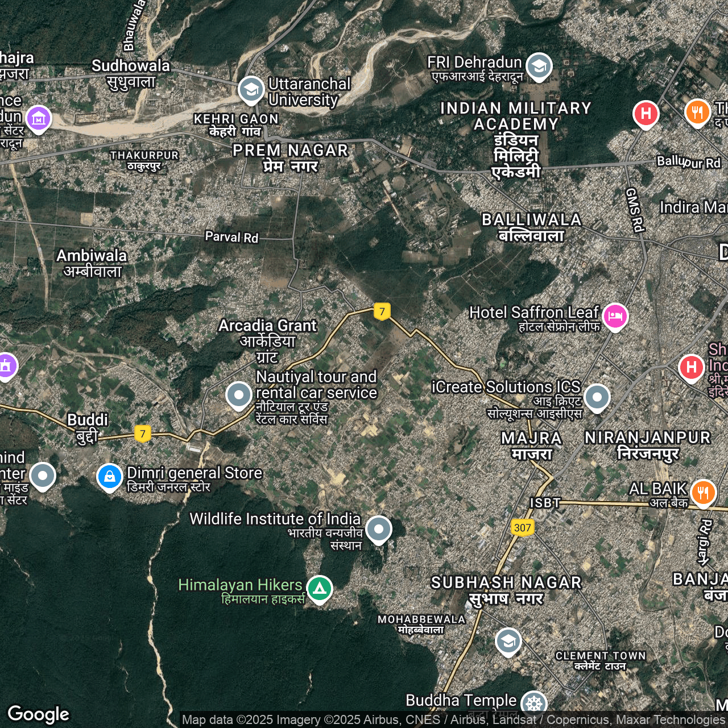728x728 pixels.
Task: Select the FRI Dehradun education marker
Action: [539, 66]
